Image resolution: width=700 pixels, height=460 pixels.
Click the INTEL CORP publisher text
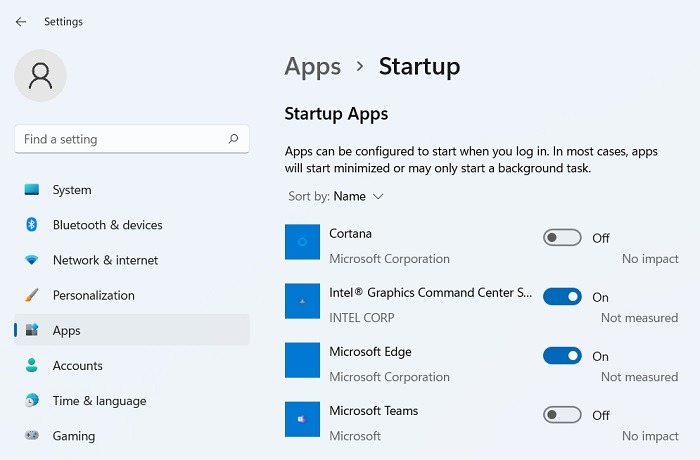tap(362, 318)
